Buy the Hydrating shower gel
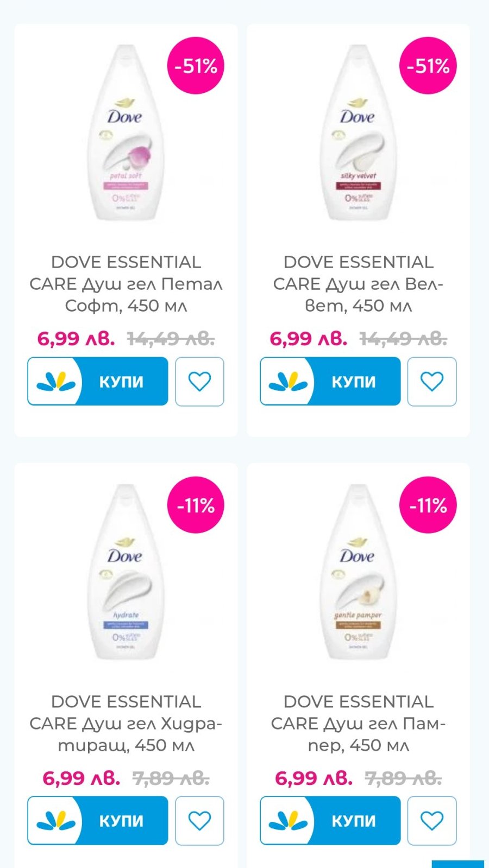The width and height of the screenshot is (489, 868). pyautogui.click(x=98, y=820)
